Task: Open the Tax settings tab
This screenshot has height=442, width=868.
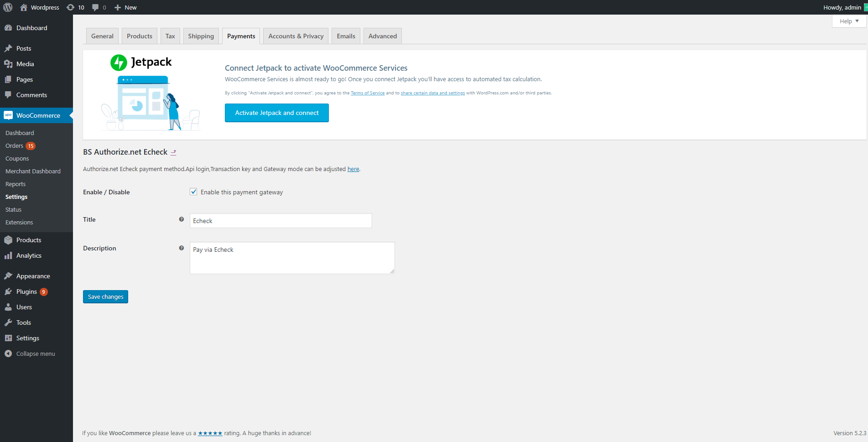Action: point(170,36)
